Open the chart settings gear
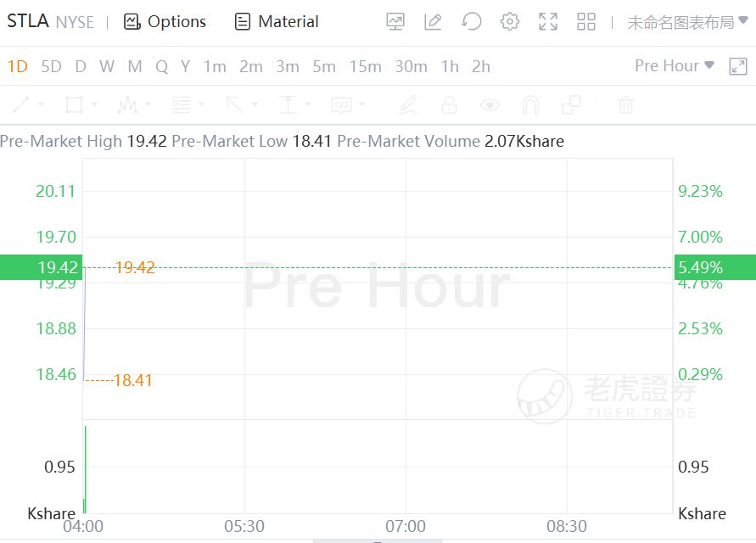Image resolution: width=756 pixels, height=543 pixels. [x=509, y=22]
